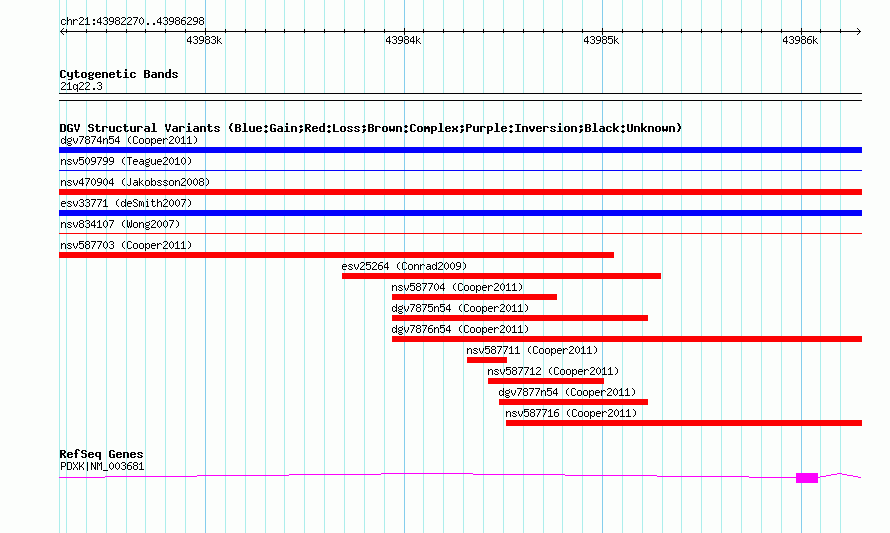Select the blue bar under dgv7874n54
Image resolution: width=890 pixels, height=533 pixels.
pos(460,150)
